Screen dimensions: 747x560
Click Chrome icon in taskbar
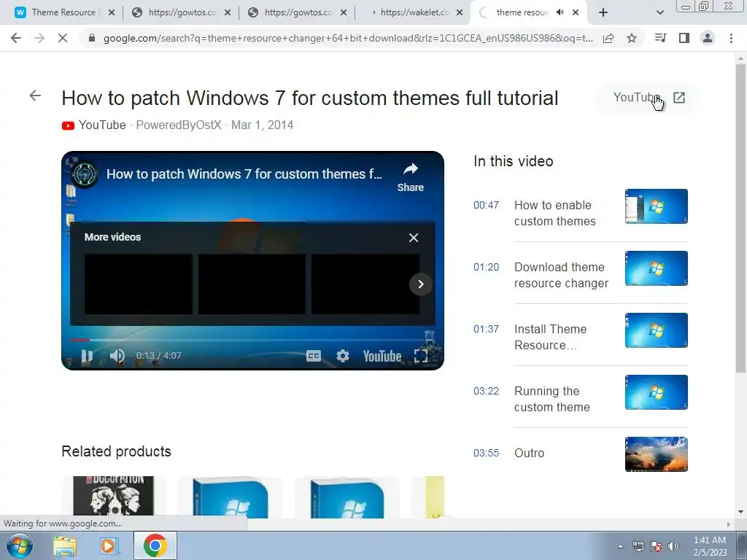point(155,545)
